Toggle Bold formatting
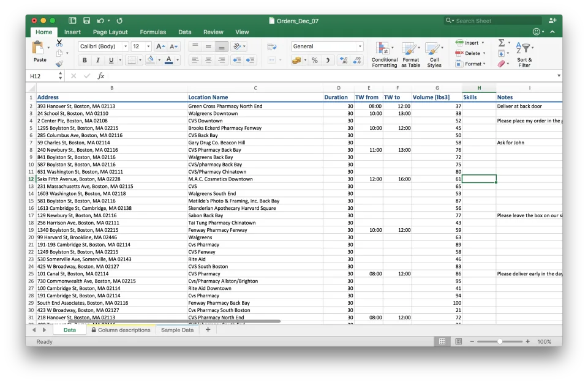Image resolution: width=588 pixels, height=383 pixels. [85, 60]
